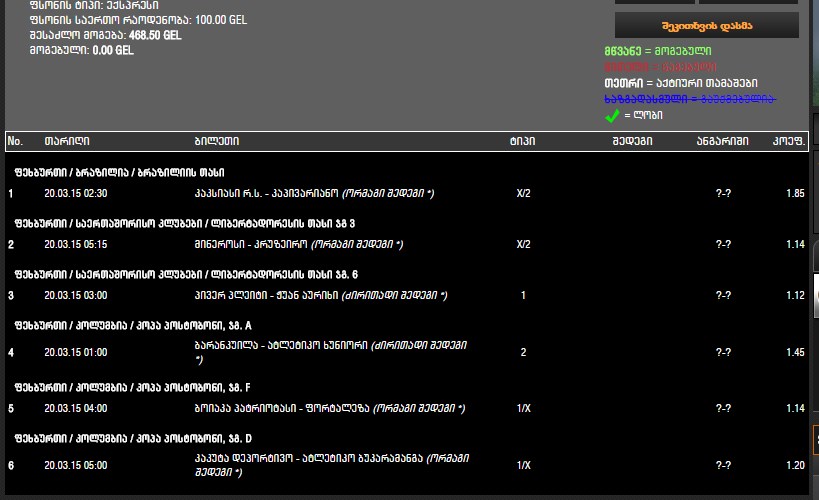This screenshot has height=500, width=819.
Task: Click the date 20.03.15 03:00
Action: pyautogui.click(x=76, y=296)
